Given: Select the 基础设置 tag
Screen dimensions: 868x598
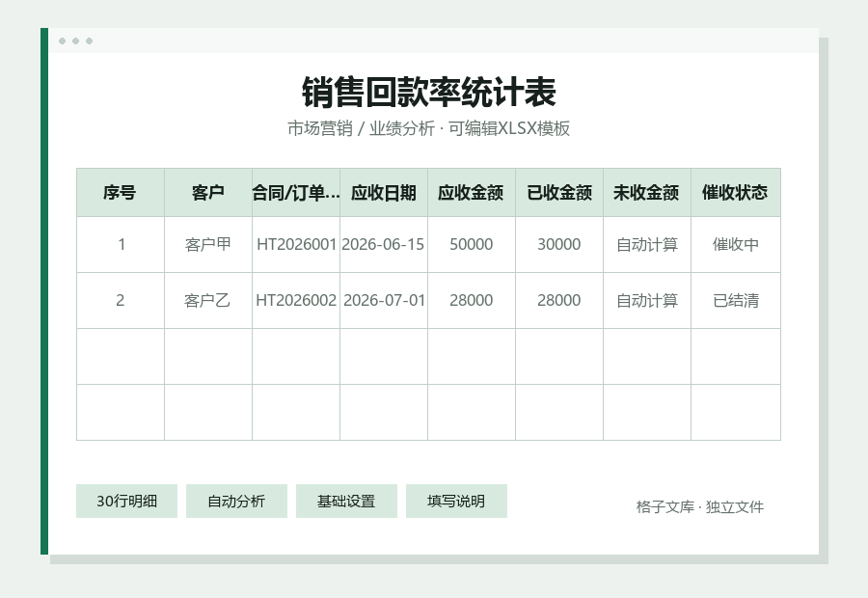Looking at the screenshot, I should coord(346,502).
